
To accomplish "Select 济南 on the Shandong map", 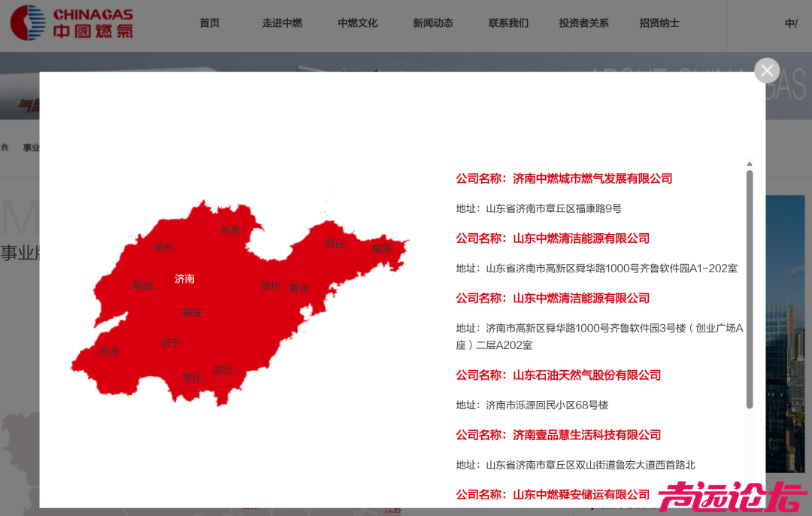I will [184, 279].
